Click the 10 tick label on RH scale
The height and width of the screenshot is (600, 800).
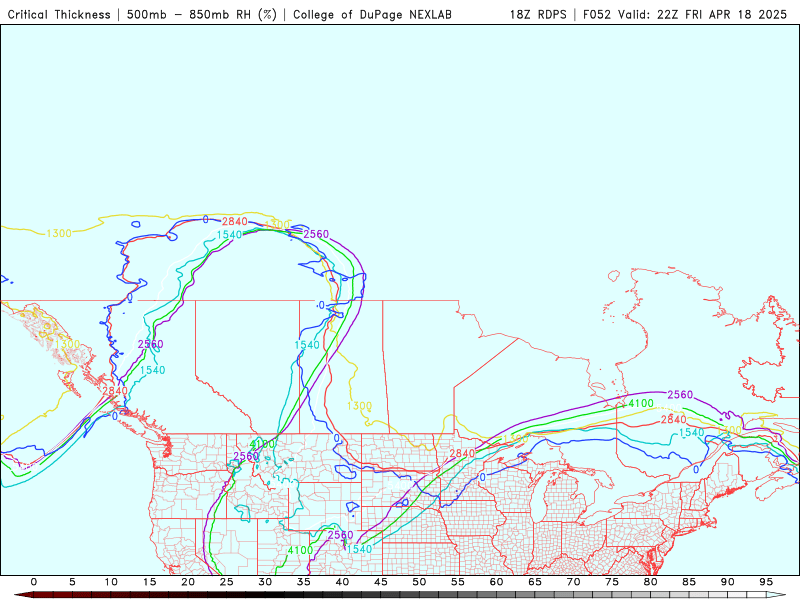(111, 582)
